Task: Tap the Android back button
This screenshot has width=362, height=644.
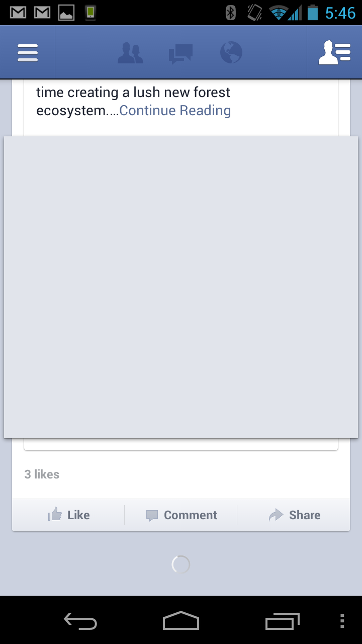Action: point(80,621)
